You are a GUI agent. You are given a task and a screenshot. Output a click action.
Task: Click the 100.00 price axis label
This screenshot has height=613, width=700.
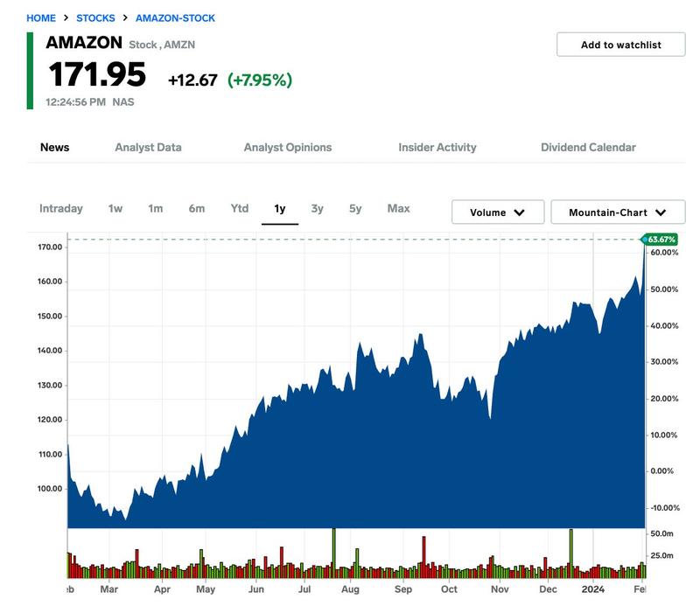click(x=50, y=489)
